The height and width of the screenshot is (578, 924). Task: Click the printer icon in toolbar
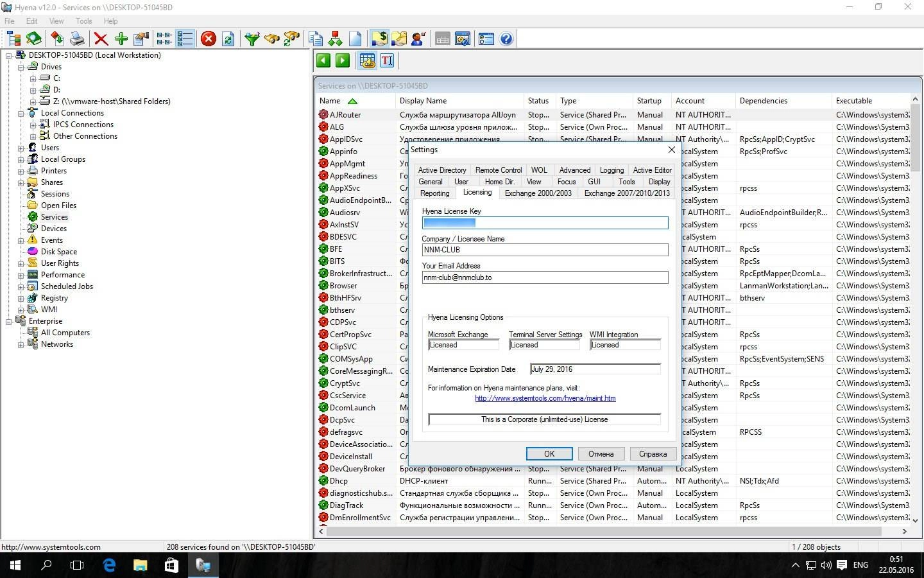click(x=78, y=39)
